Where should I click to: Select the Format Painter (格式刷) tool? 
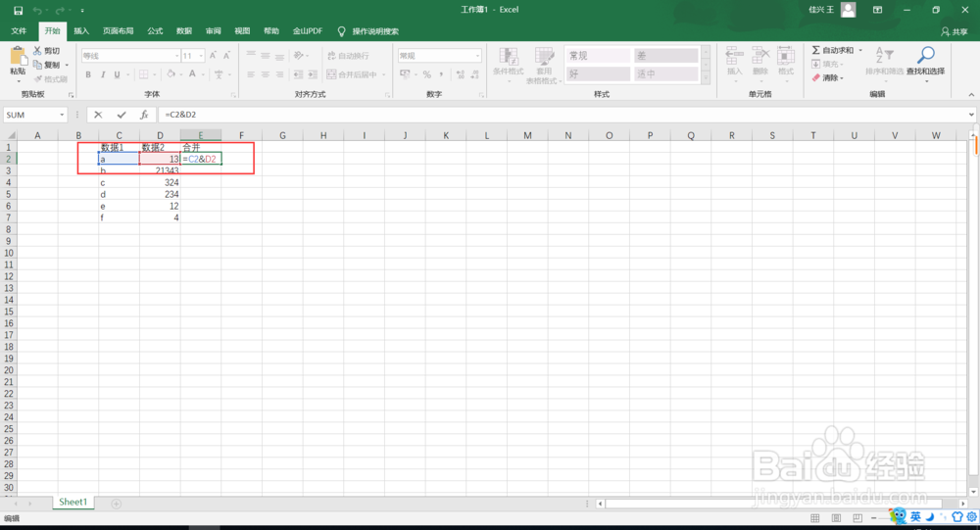51,79
